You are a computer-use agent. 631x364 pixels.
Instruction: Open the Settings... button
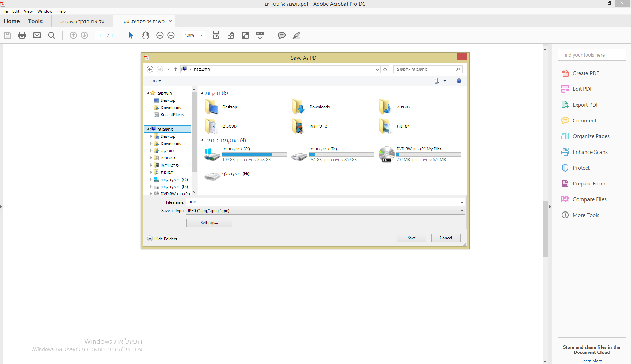[x=209, y=223]
